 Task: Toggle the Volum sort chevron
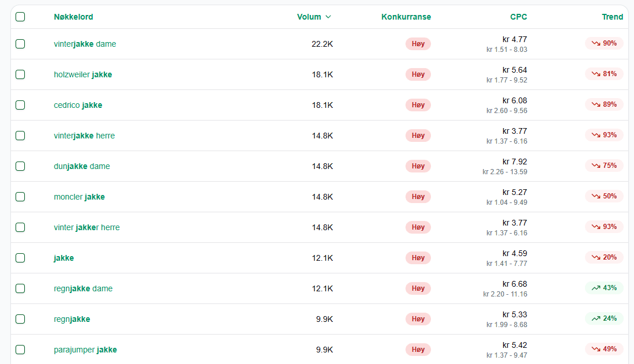[x=328, y=17]
